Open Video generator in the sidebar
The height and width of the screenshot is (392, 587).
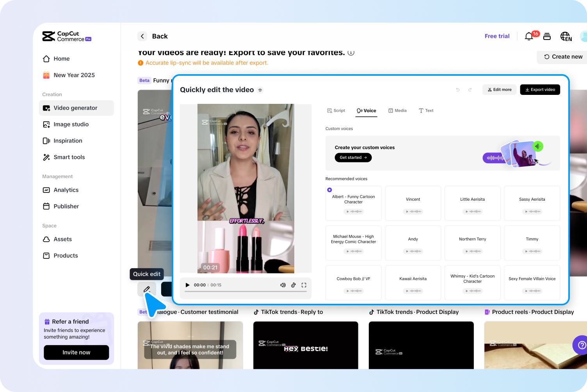(76, 108)
